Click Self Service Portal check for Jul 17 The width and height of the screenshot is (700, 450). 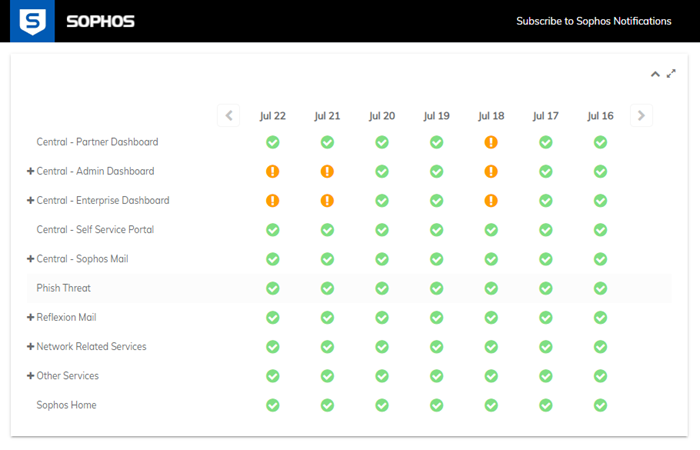546,230
